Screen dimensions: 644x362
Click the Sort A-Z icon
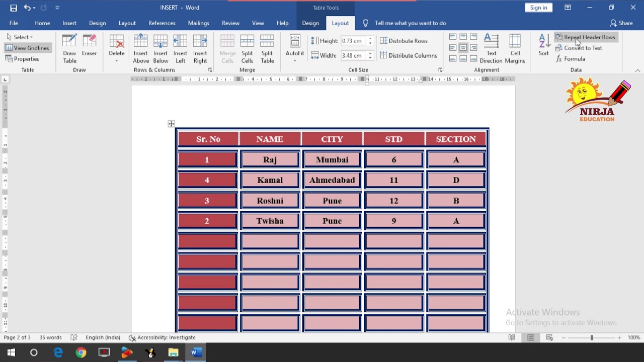544,45
